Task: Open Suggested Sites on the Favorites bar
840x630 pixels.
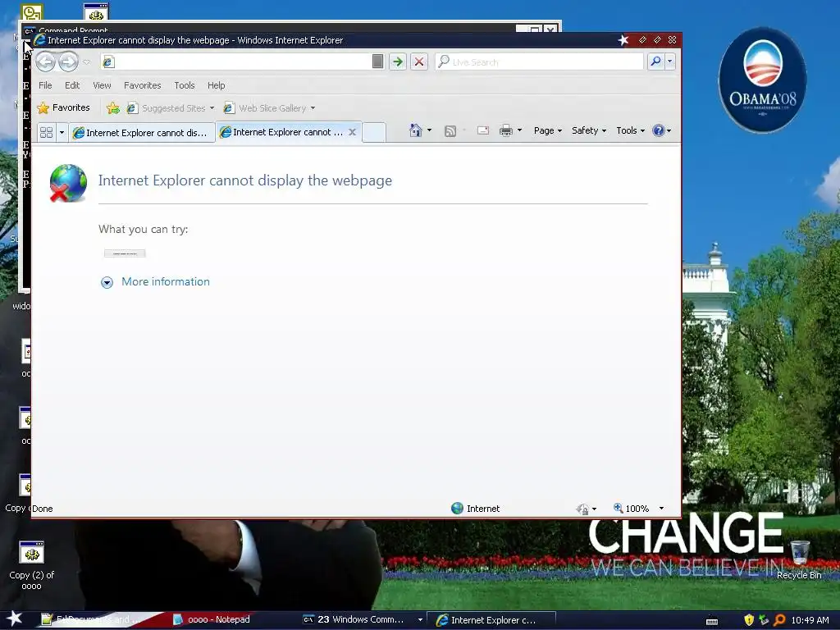Action: [169, 107]
